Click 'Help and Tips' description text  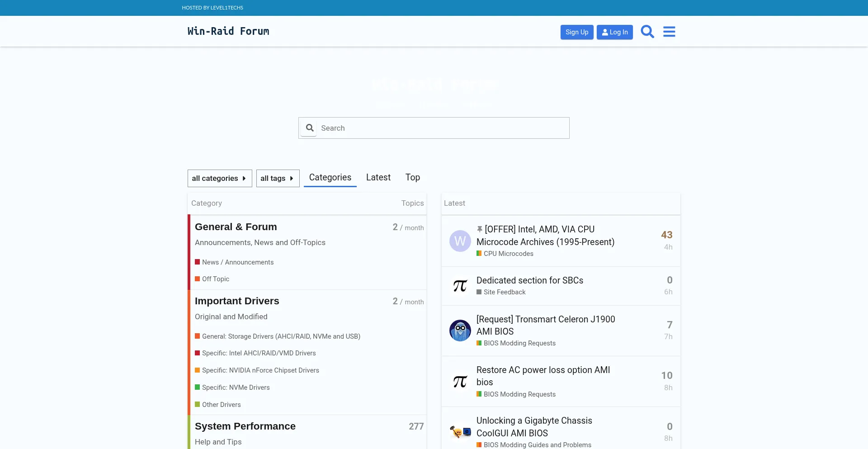pyautogui.click(x=218, y=442)
